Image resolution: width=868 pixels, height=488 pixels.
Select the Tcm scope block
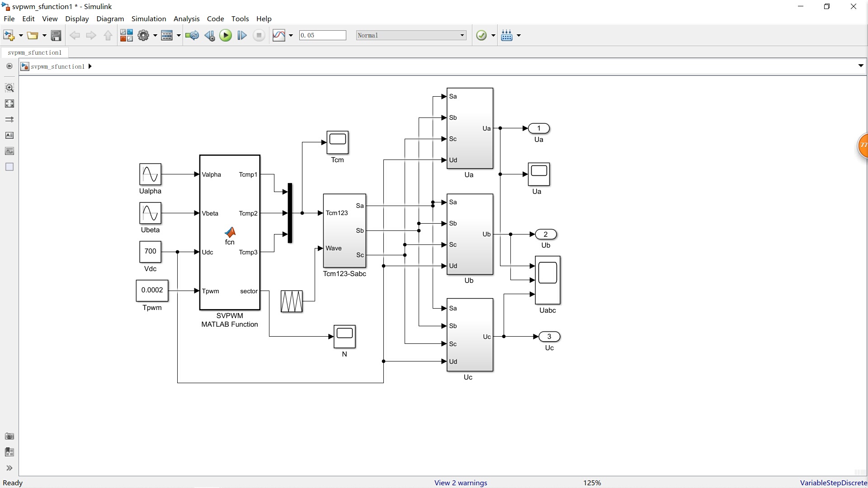point(338,142)
